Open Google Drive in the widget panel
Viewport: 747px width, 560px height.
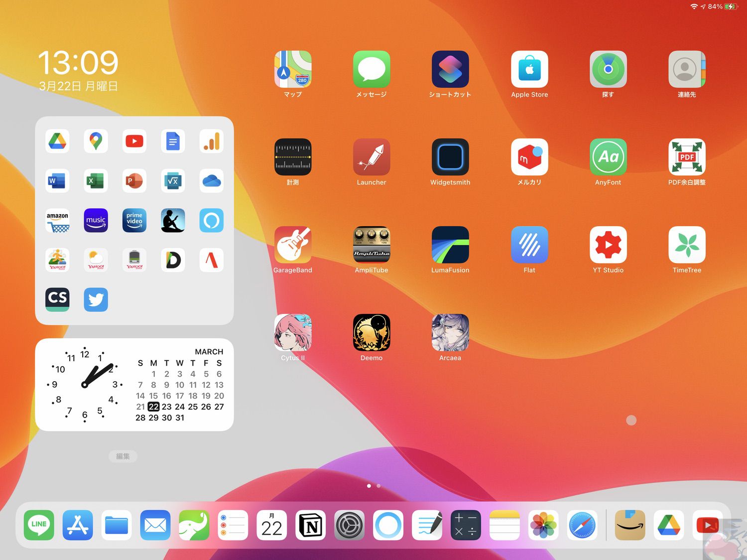click(x=57, y=141)
